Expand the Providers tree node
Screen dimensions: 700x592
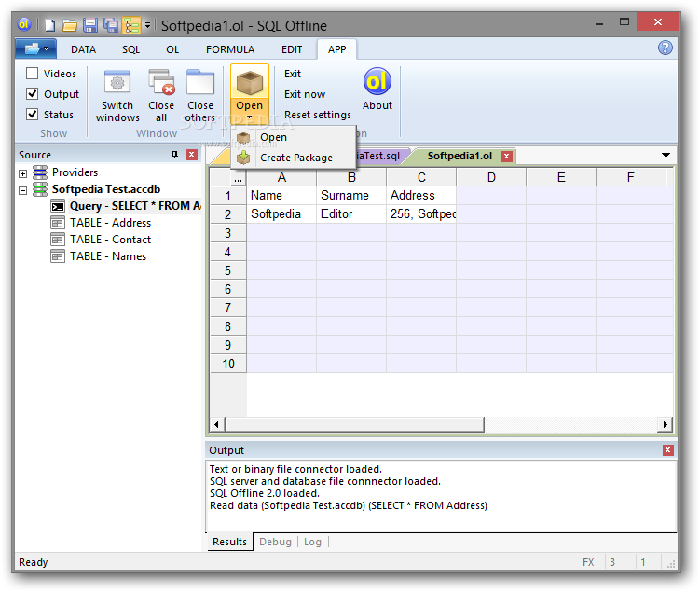(x=22, y=173)
